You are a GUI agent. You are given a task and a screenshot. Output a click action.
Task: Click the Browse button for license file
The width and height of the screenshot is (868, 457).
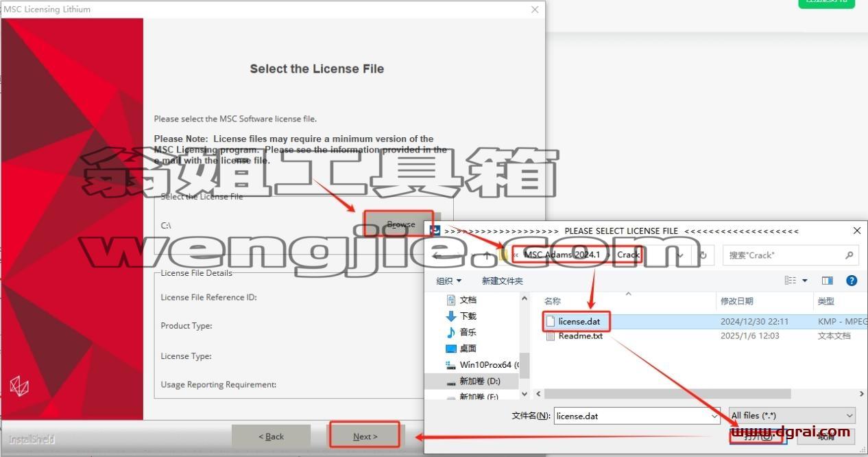400,224
